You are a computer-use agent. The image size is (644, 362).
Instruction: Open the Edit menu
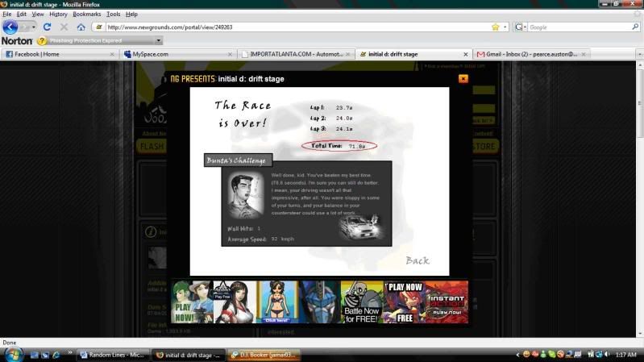coord(21,14)
